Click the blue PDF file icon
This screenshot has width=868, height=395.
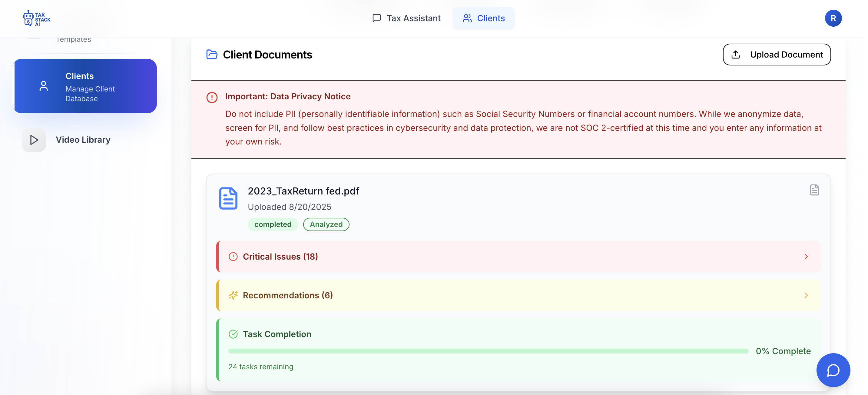(x=228, y=198)
